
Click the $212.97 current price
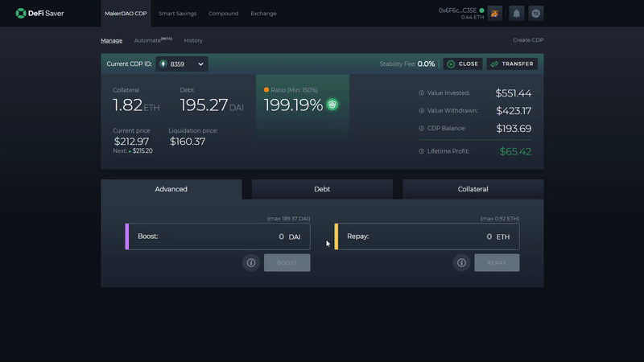[x=131, y=142]
